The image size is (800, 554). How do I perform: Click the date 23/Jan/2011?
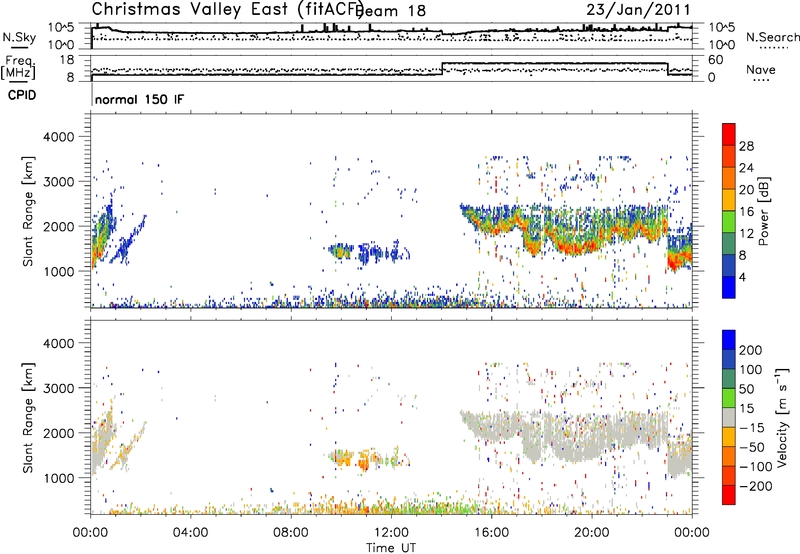(638, 10)
